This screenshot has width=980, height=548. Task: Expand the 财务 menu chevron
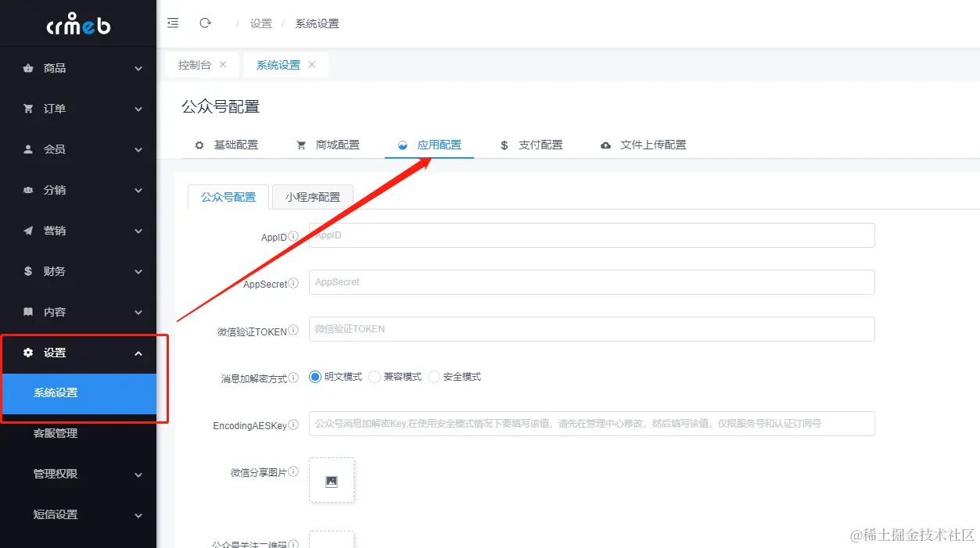pos(138,272)
